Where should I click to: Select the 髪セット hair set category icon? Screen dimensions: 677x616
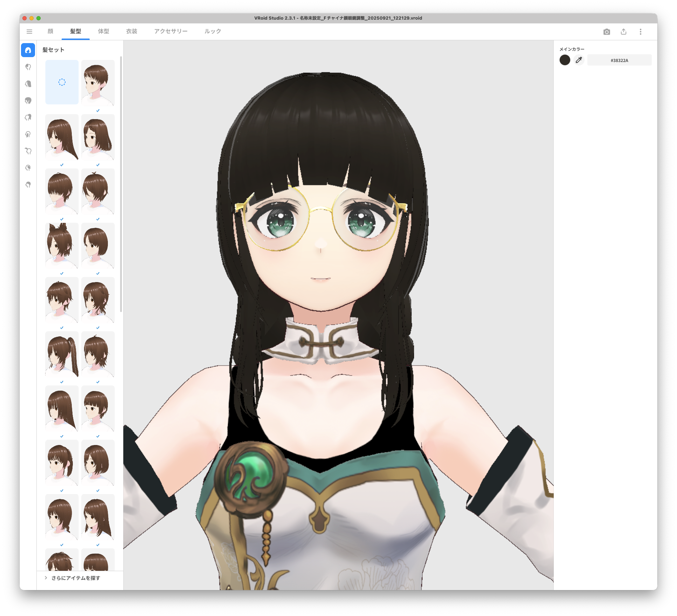tap(28, 50)
